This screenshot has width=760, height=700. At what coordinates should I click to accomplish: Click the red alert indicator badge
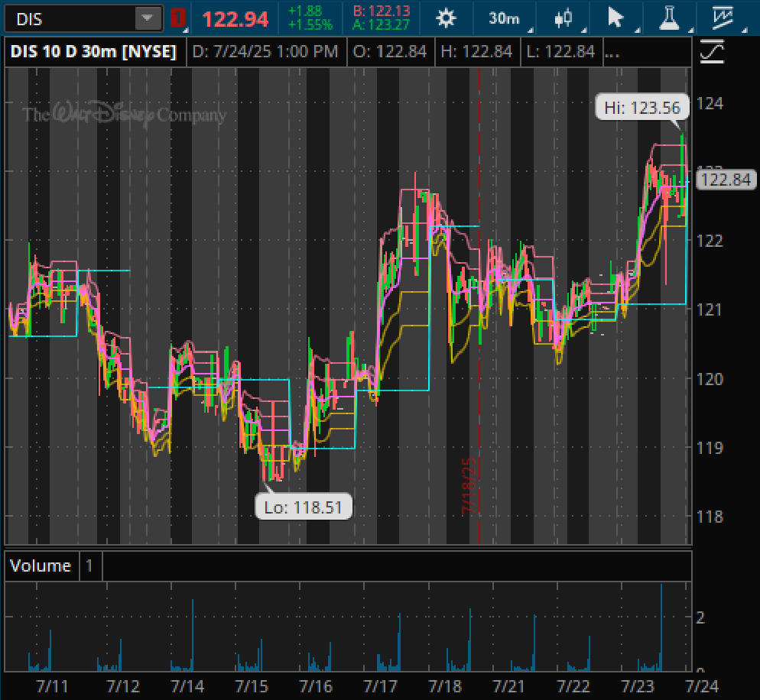coord(178,18)
